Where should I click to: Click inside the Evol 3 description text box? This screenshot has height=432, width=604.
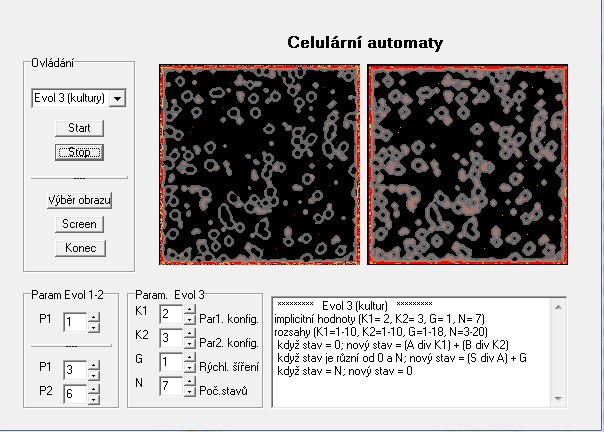point(412,350)
